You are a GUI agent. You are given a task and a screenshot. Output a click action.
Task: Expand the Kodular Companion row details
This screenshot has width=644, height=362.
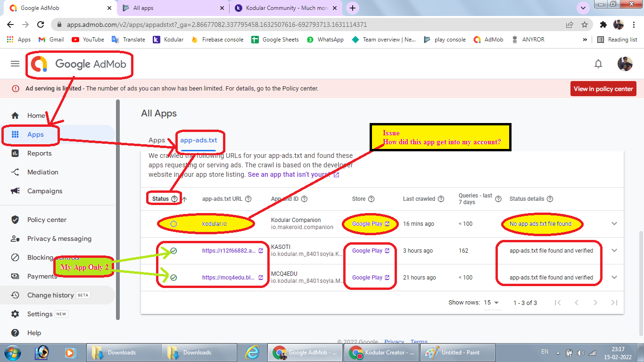[614, 223]
